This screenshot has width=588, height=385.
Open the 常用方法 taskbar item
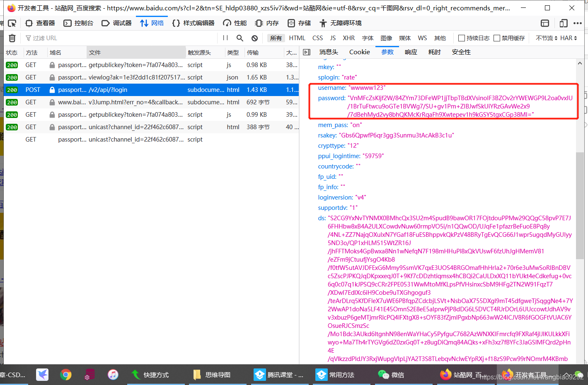click(x=335, y=375)
